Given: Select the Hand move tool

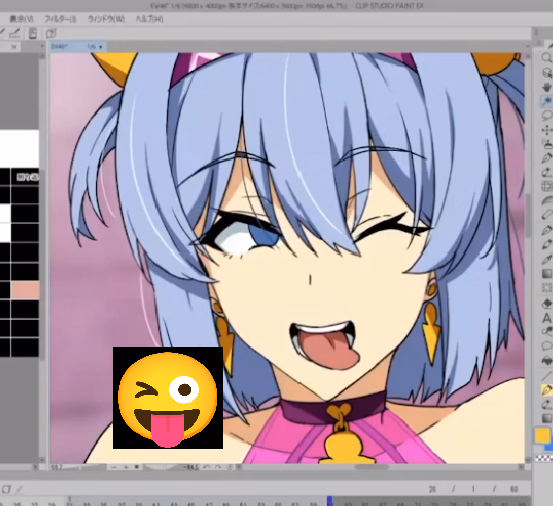Looking at the screenshot, I should [x=546, y=86].
